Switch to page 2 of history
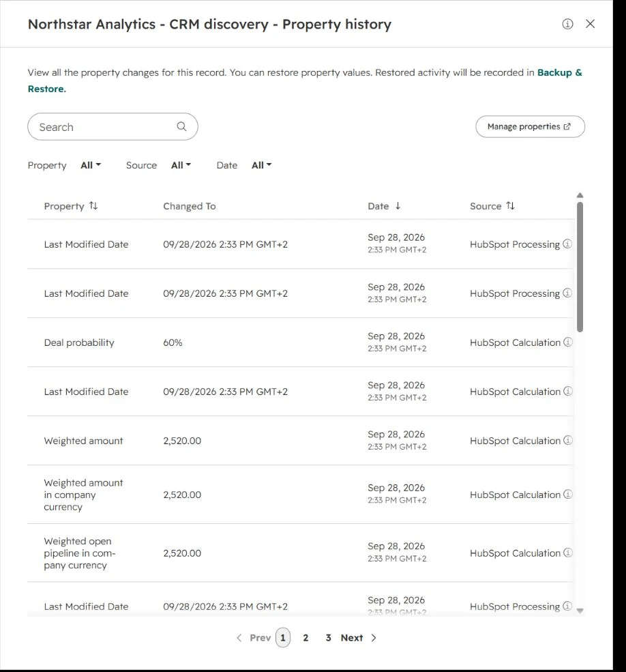The width and height of the screenshot is (626, 672). click(x=305, y=638)
